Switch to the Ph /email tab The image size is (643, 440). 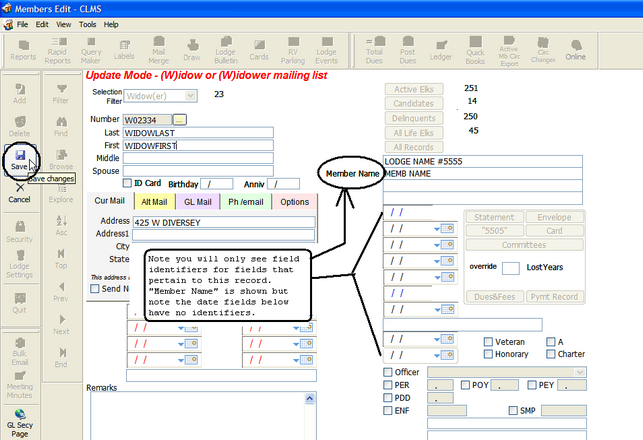(x=247, y=201)
